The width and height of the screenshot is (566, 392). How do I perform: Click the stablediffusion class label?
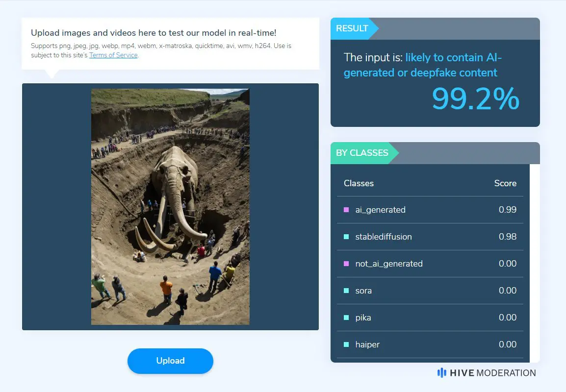tap(384, 237)
